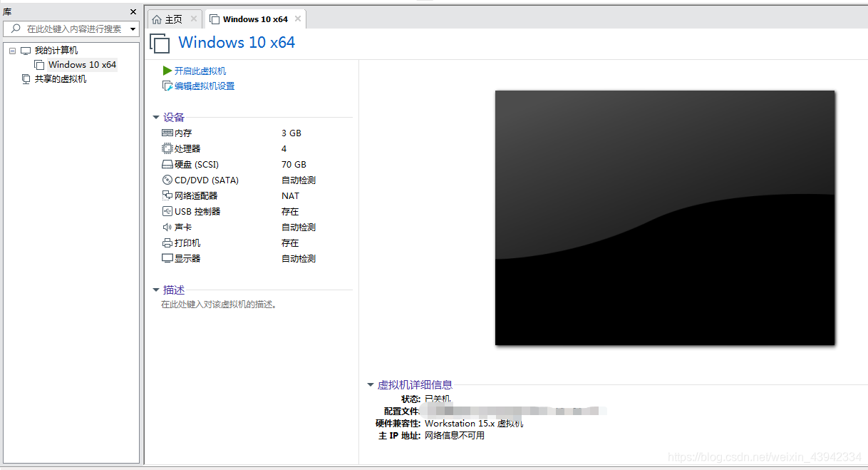This screenshot has width=868, height=470.
Task: Click the 70 GB disk value
Action: [294, 165]
